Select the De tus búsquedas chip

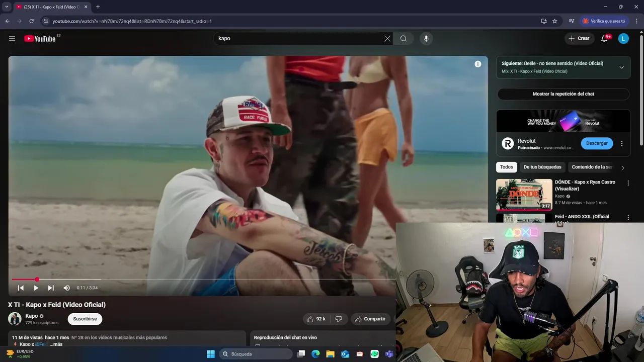pos(542,167)
